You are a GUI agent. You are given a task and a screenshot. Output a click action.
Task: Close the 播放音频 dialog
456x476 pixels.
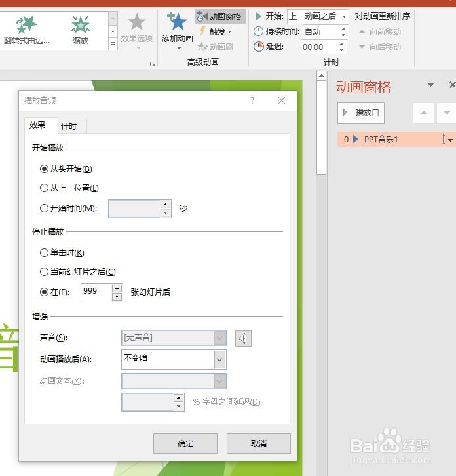[282, 100]
